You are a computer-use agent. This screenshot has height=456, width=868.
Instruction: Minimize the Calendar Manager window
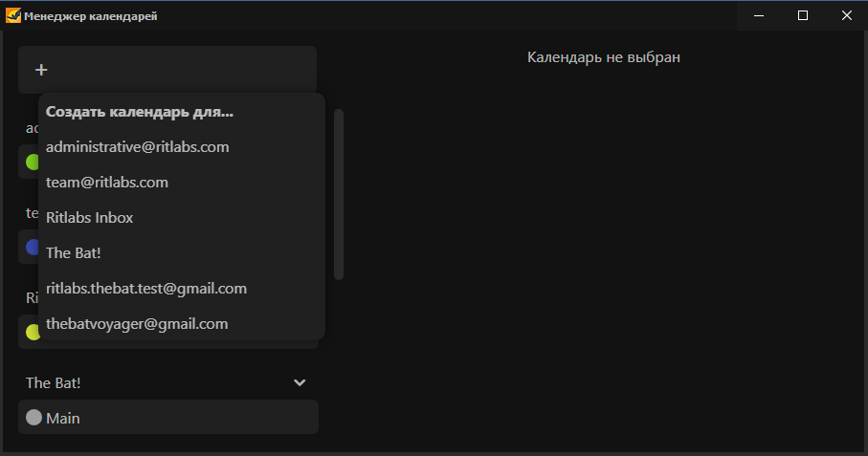pos(759,15)
